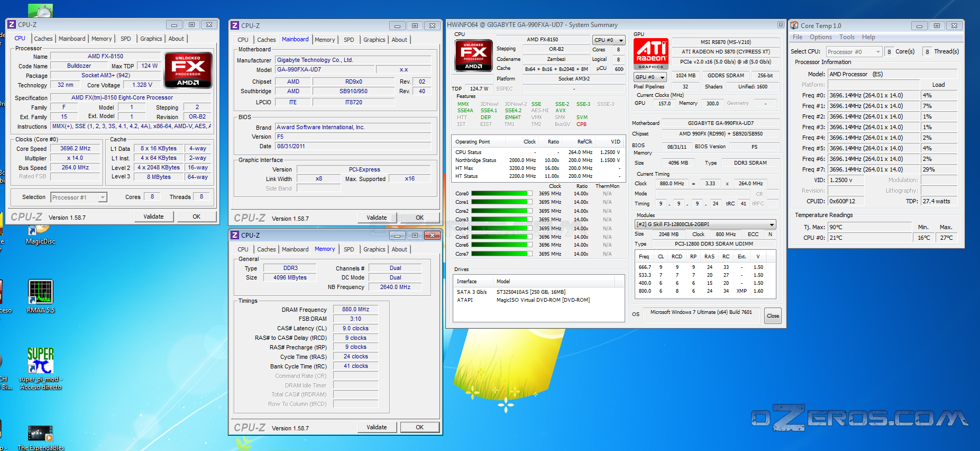The height and width of the screenshot is (451, 980).
Task: Open the Tools menu in Core Temp
Action: (x=847, y=37)
